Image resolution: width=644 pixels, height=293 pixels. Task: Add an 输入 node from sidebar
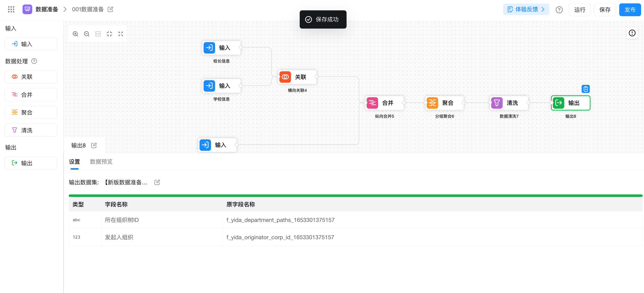coord(31,44)
